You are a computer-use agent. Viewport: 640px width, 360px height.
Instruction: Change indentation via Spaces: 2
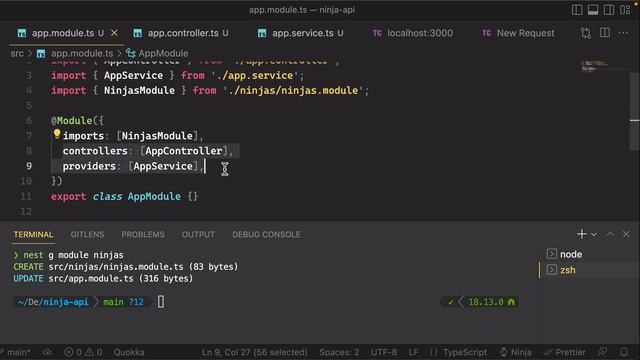coord(339,352)
